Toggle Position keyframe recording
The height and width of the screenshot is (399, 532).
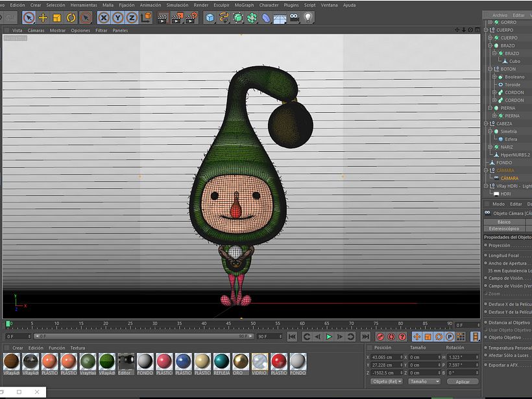point(417,337)
